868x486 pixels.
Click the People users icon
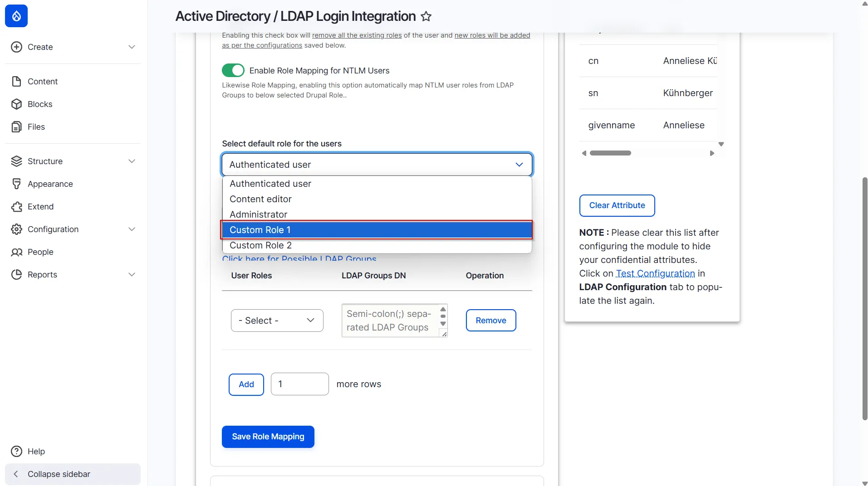pos(16,252)
